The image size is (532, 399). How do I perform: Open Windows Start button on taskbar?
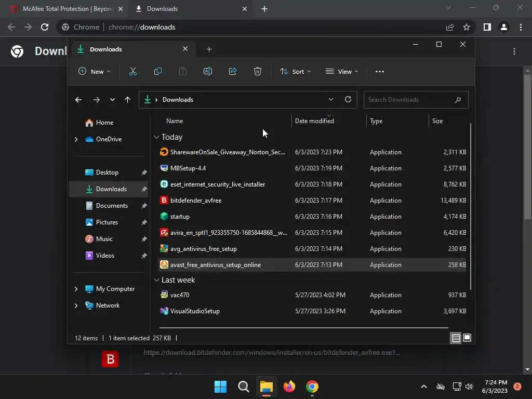pyautogui.click(x=220, y=387)
